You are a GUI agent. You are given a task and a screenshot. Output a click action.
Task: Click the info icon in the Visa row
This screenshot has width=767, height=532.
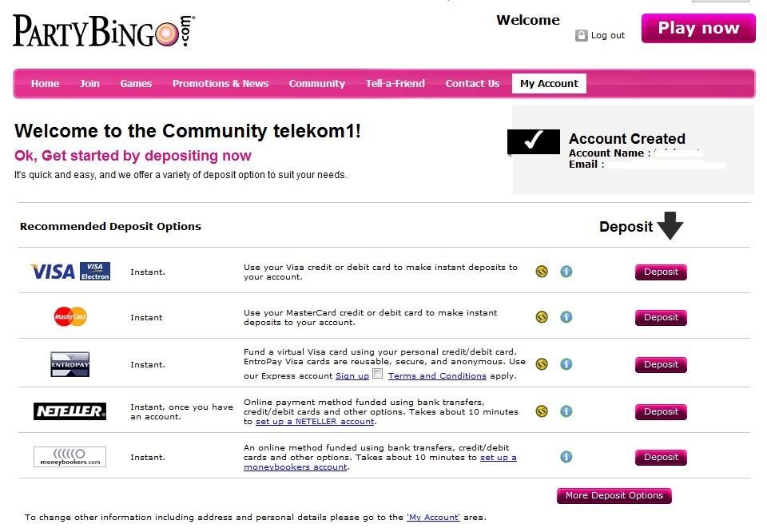tap(566, 272)
